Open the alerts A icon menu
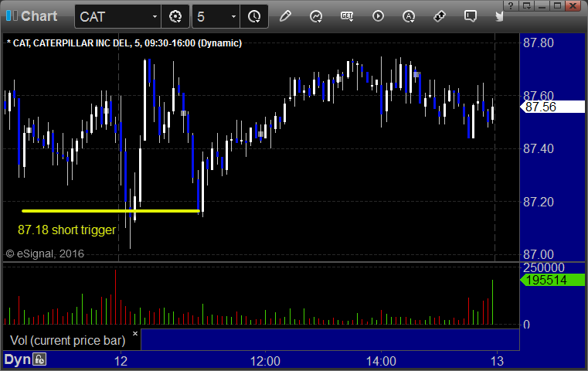The image size is (588, 371). click(409, 16)
